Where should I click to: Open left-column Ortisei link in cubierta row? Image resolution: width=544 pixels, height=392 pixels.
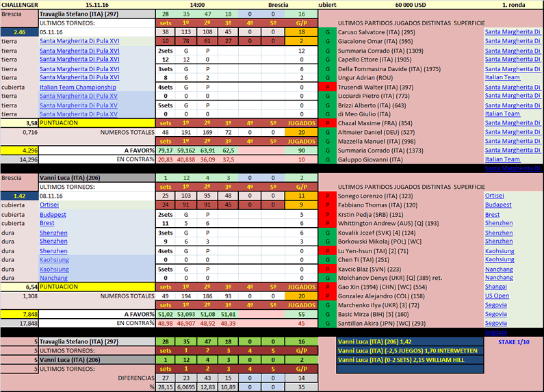point(49,205)
